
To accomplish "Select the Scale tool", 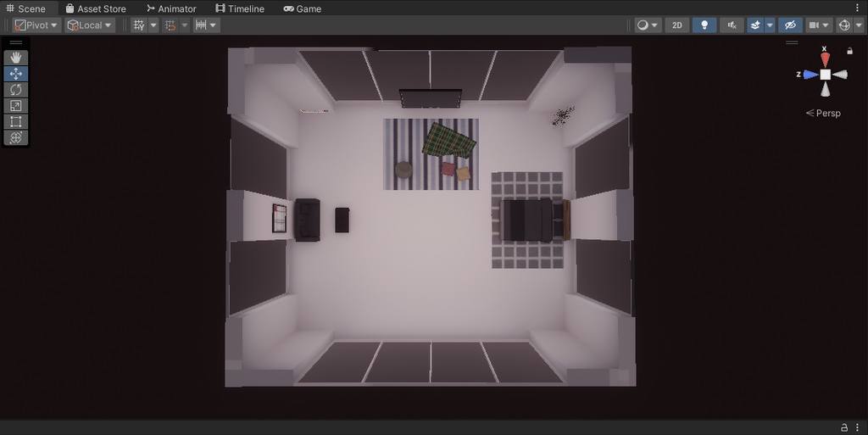I will pos(15,106).
